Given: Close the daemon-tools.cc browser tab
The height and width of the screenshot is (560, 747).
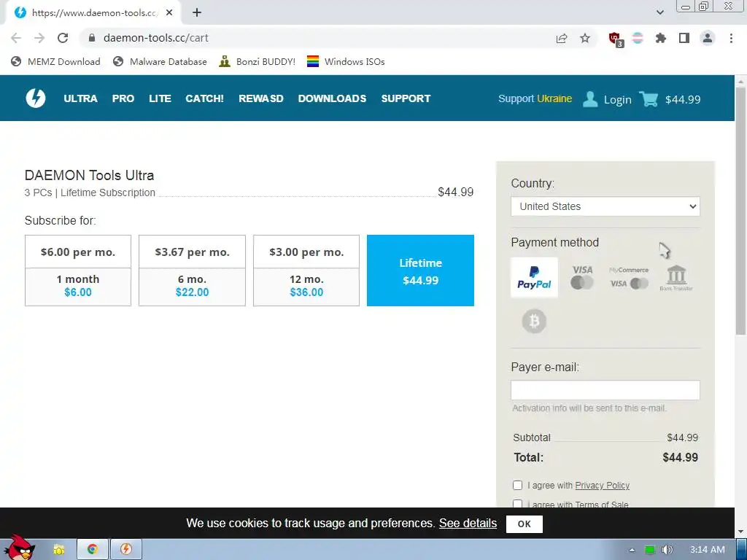Looking at the screenshot, I should pos(169,13).
